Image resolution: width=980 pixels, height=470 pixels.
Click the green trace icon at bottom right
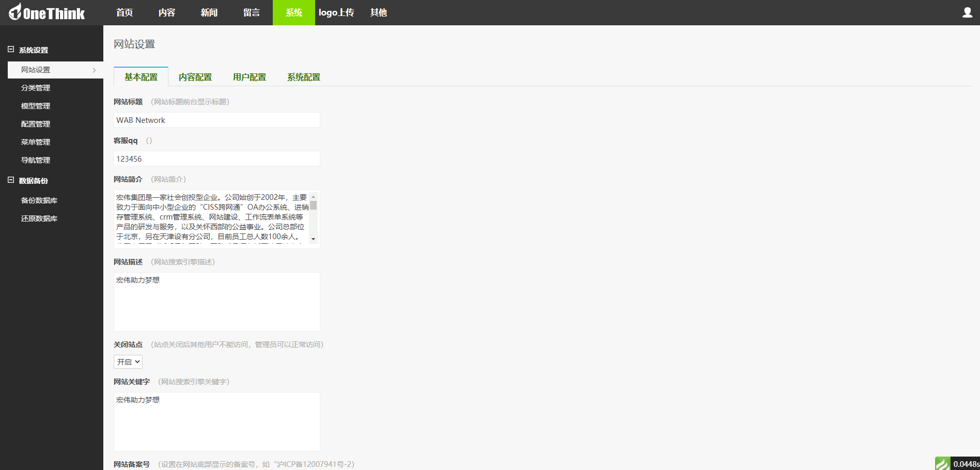942,463
